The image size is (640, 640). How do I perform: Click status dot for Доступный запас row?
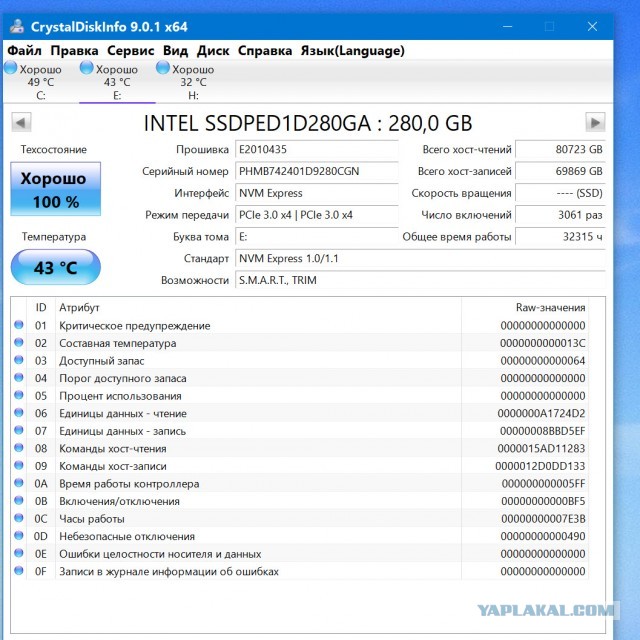tap(19, 360)
